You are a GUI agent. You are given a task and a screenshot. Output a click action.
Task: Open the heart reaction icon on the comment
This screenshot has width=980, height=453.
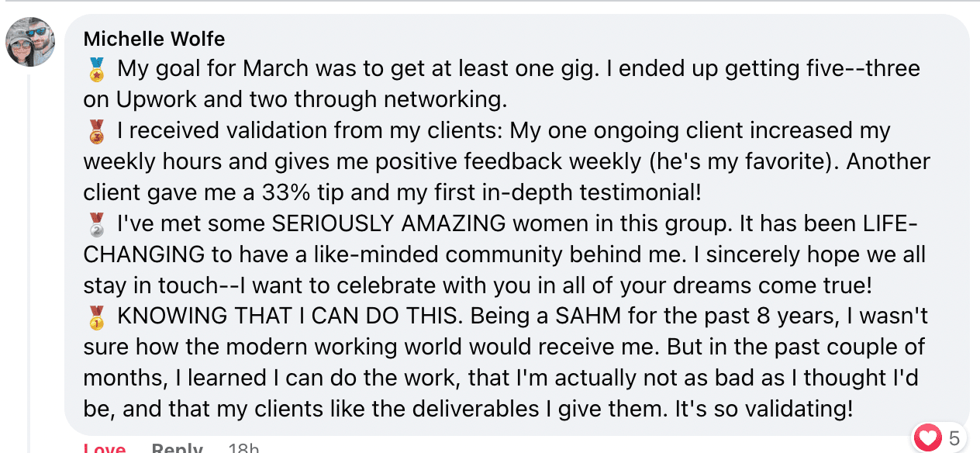927,438
